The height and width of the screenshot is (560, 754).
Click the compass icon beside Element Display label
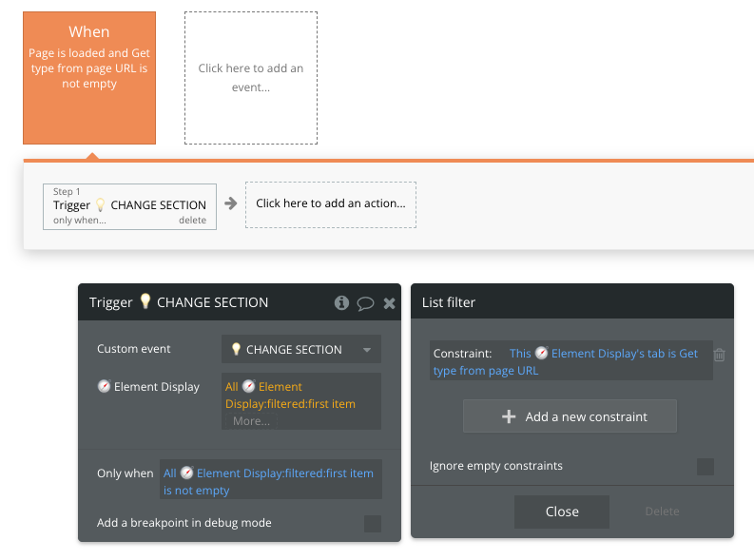(x=104, y=386)
